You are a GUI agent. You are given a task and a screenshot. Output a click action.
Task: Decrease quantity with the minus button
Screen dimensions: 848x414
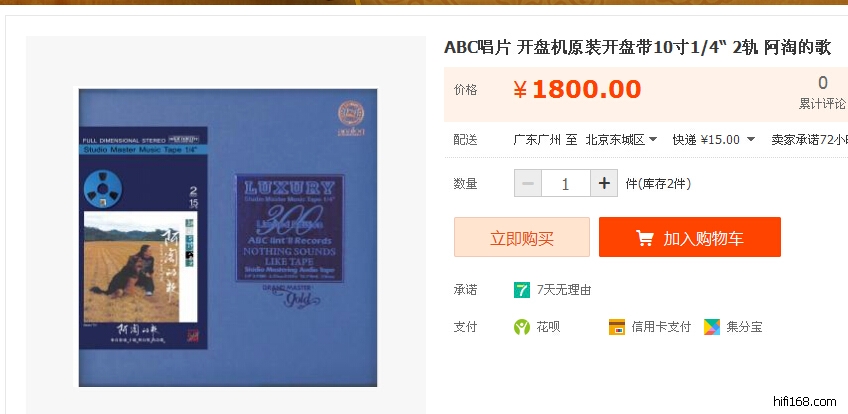(528, 183)
